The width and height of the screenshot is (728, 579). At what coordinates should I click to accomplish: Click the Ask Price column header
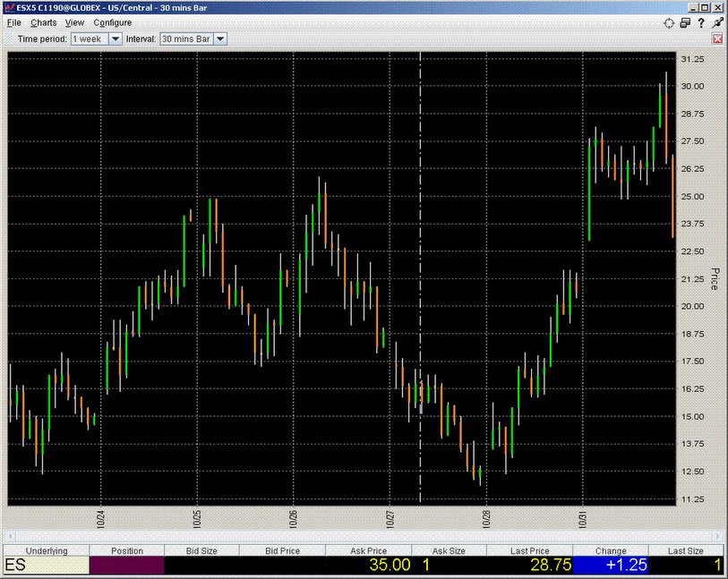point(369,550)
